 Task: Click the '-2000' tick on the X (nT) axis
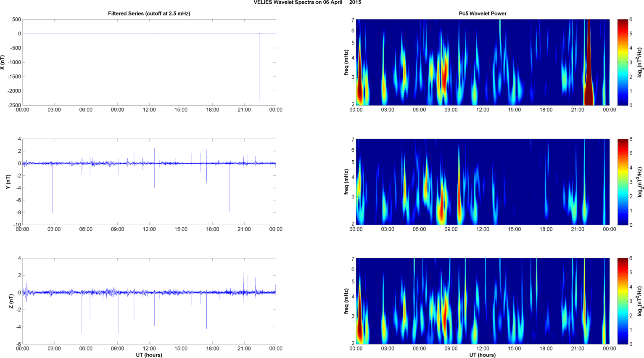pyautogui.click(x=14, y=91)
